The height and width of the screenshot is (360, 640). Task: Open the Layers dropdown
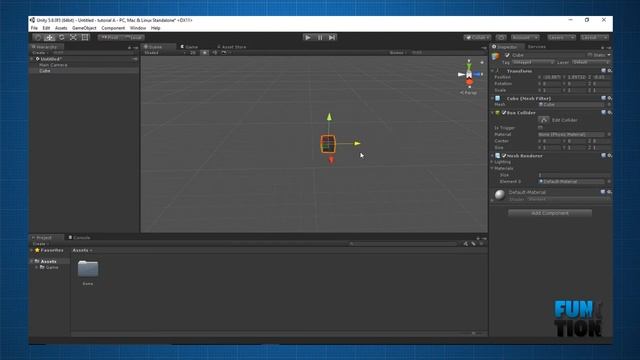562,38
